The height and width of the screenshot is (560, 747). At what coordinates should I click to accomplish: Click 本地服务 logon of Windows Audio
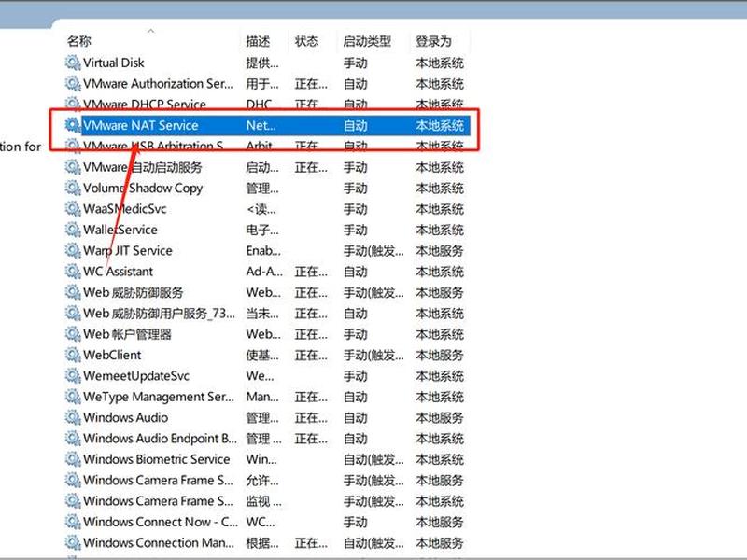pyautogui.click(x=440, y=417)
